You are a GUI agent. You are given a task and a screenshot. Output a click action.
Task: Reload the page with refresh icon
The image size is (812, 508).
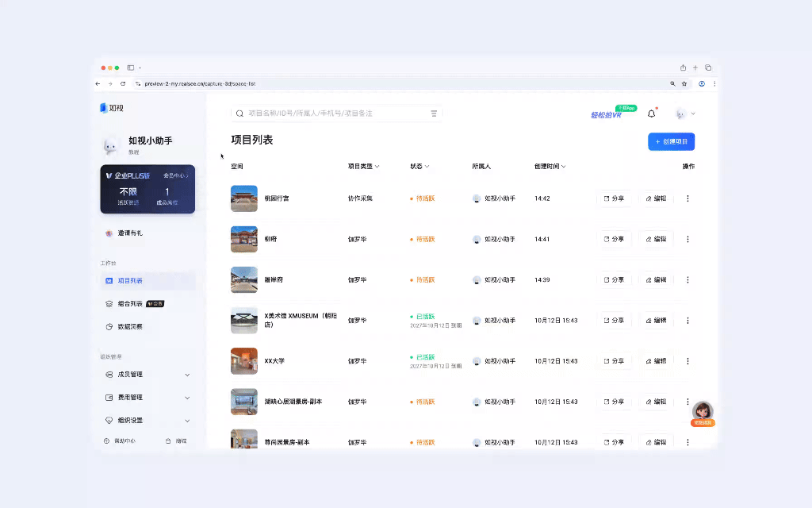pos(123,83)
